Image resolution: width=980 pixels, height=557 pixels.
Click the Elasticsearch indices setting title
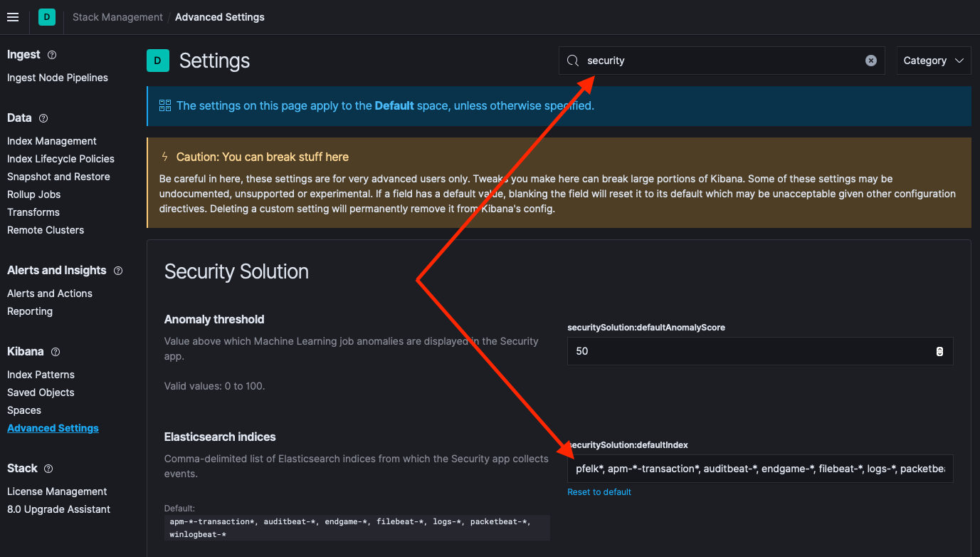click(x=220, y=437)
